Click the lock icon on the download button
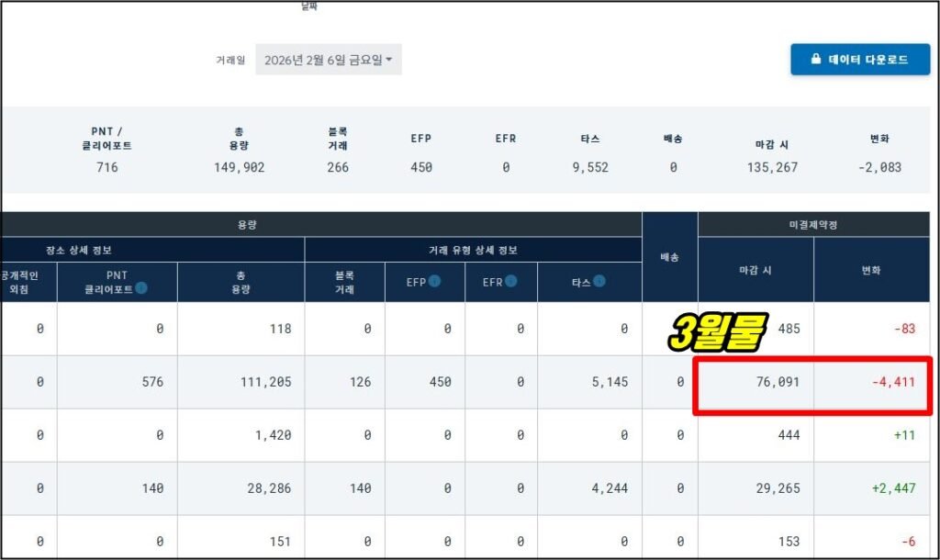 click(815, 59)
